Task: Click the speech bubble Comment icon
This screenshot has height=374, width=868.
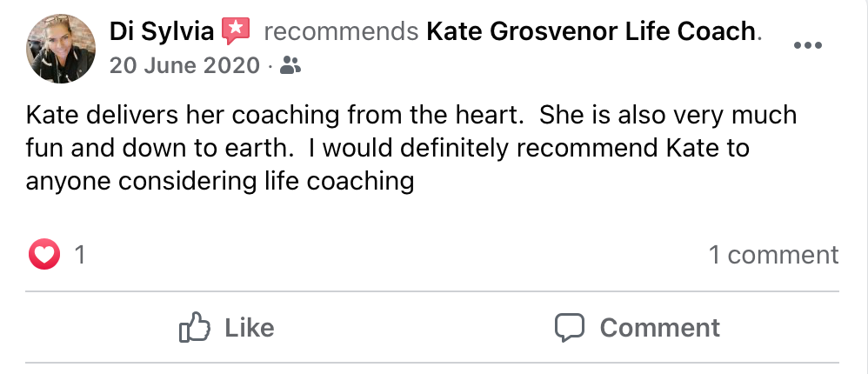Action: tap(570, 328)
